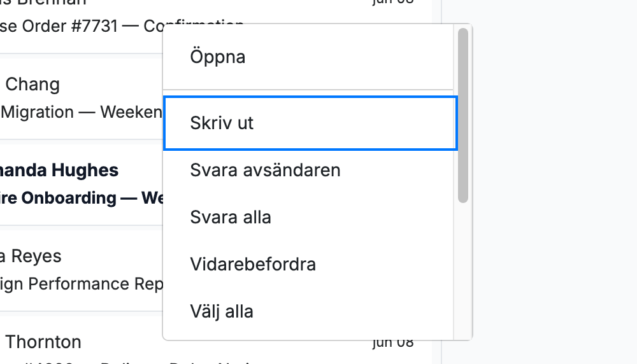637x364 pixels.
Task: Click the Jun 08 date beside Thornton
Action: click(393, 342)
